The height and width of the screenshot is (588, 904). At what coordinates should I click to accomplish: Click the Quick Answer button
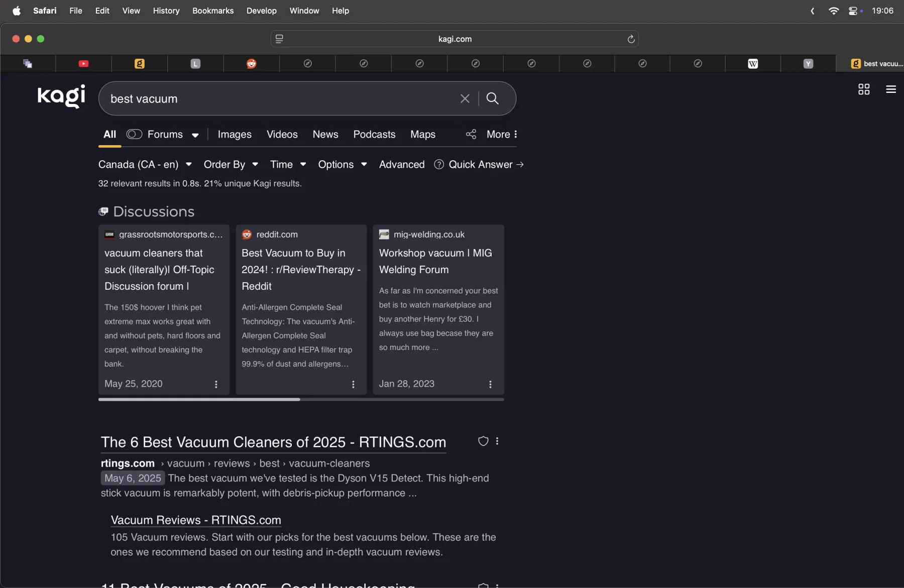click(x=479, y=165)
